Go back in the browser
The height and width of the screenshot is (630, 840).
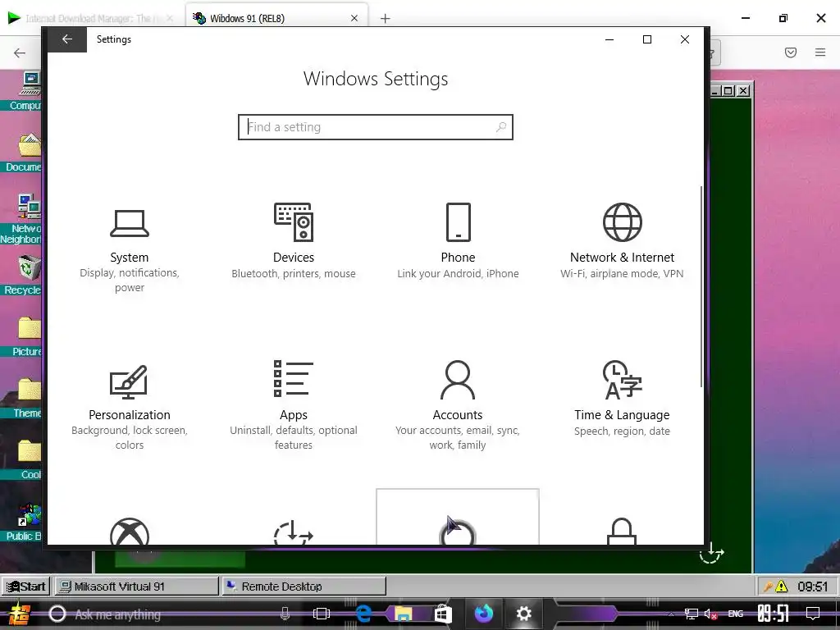click(x=20, y=52)
